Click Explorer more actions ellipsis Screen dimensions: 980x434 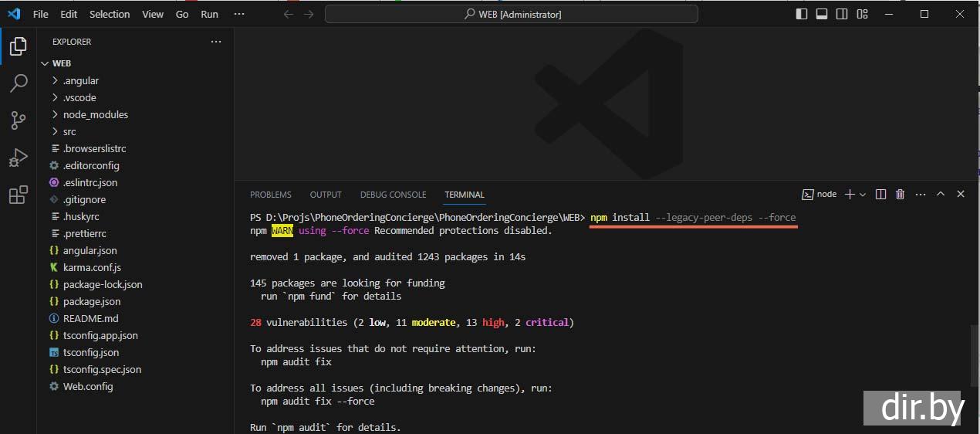(x=216, y=42)
